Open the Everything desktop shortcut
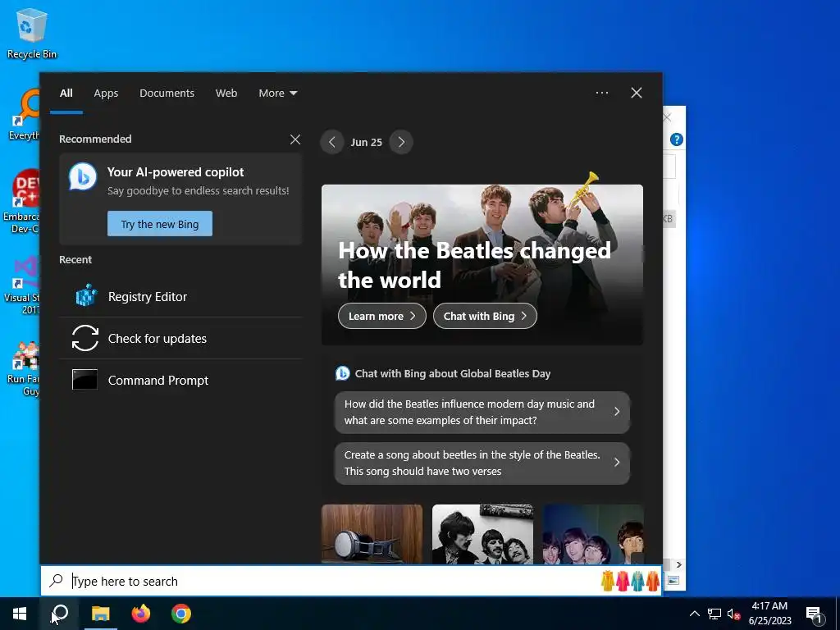This screenshot has height=630, width=840. [x=22, y=115]
